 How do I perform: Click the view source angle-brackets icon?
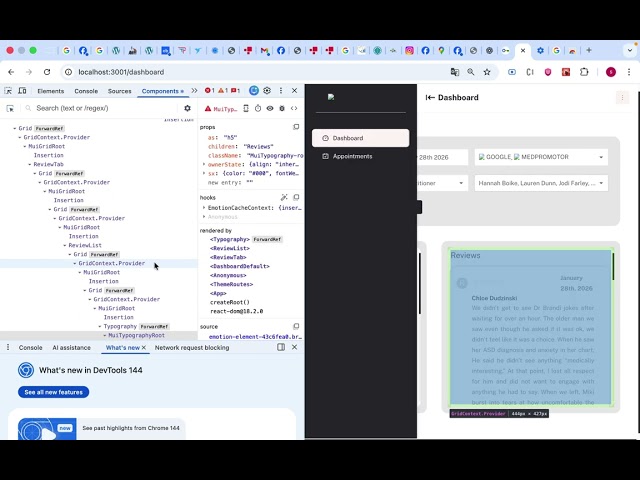(294, 109)
